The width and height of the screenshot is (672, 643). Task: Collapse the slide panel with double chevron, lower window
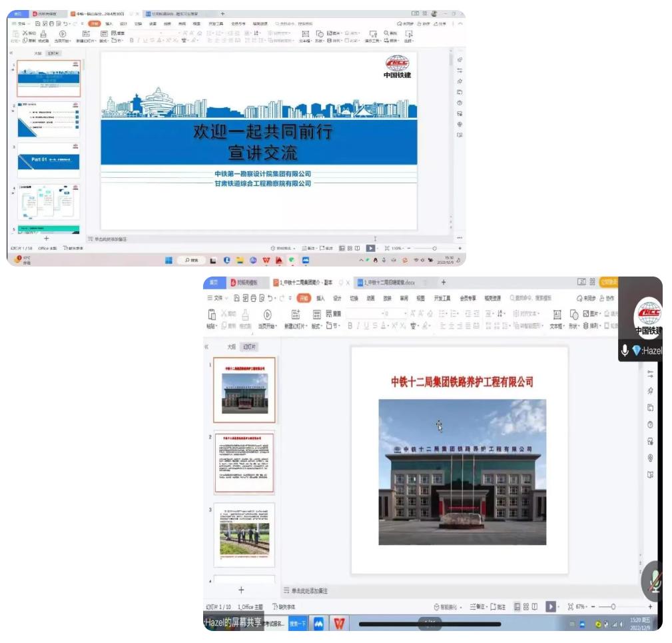[206, 346]
